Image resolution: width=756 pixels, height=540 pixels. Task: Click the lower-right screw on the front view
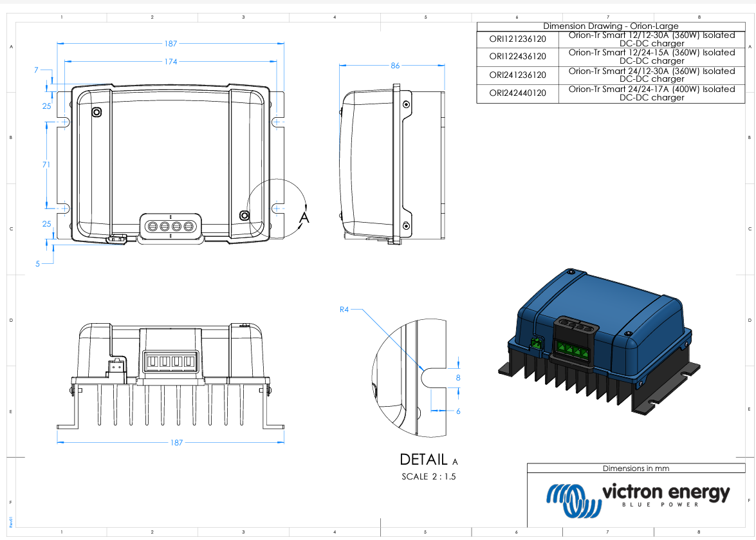pyautogui.click(x=244, y=215)
